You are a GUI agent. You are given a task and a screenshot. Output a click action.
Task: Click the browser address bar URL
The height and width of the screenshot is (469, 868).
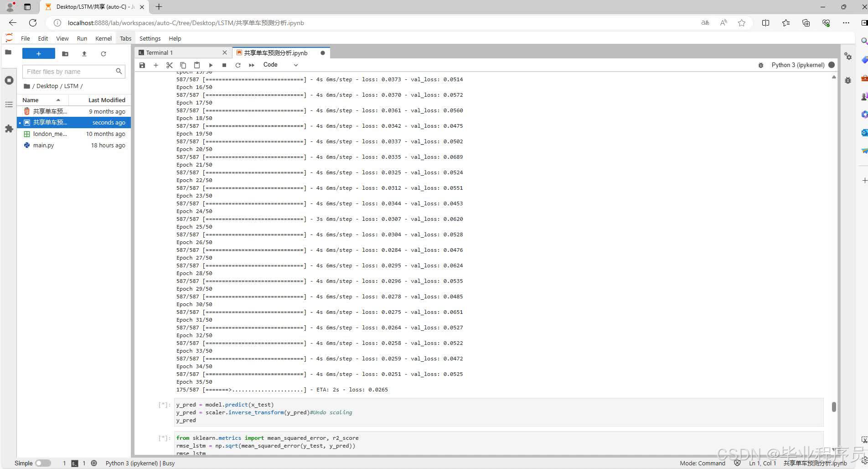[x=186, y=23]
